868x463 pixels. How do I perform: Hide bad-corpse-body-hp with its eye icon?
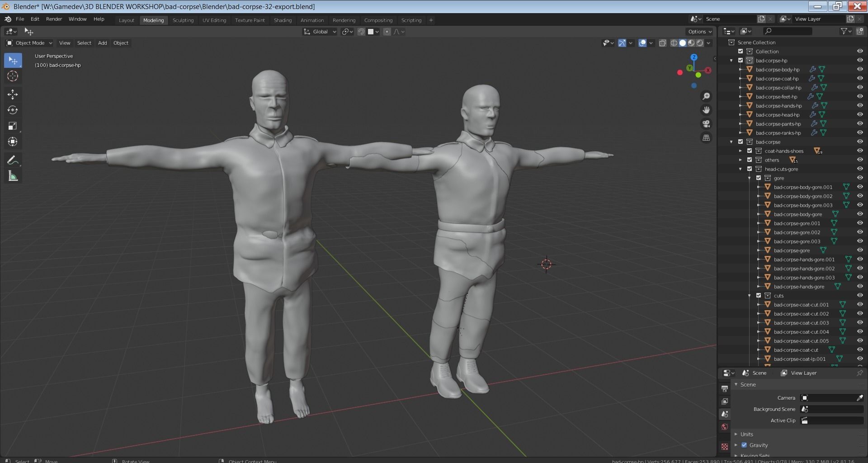(859, 69)
